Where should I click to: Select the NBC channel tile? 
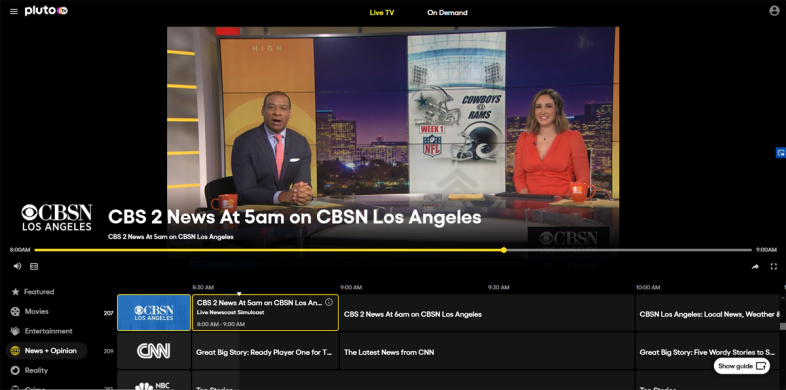click(x=154, y=380)
